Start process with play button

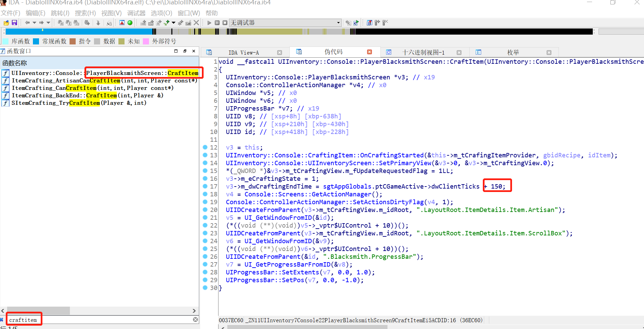(209, 23)
